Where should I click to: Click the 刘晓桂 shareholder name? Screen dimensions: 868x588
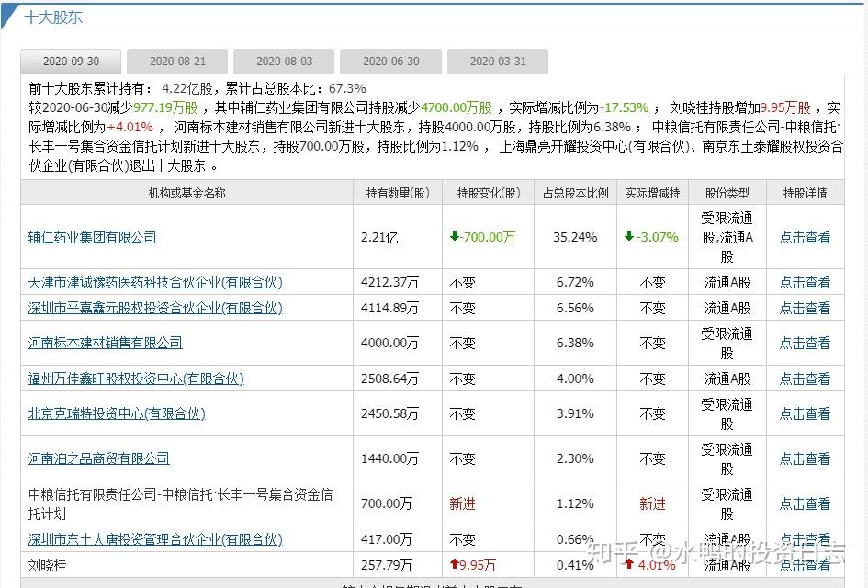pyautogui.click(x=48, y=565)
